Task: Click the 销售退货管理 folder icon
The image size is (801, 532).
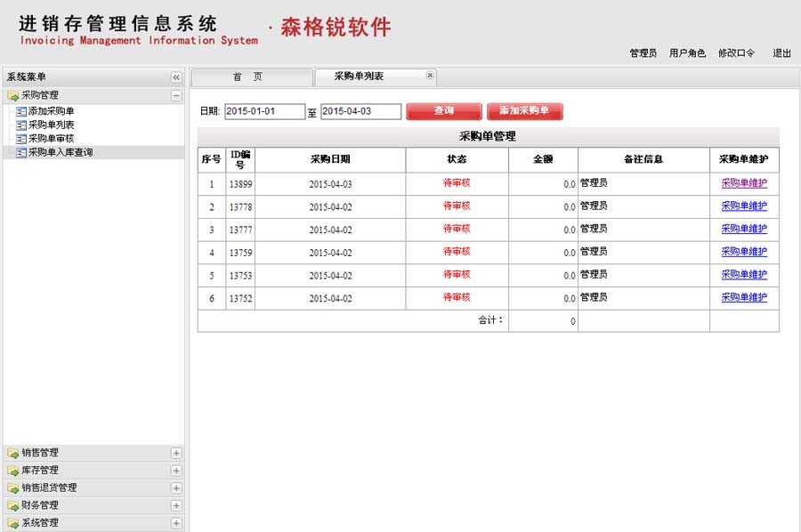Action: pyautogui.click(x=13, y=488)
